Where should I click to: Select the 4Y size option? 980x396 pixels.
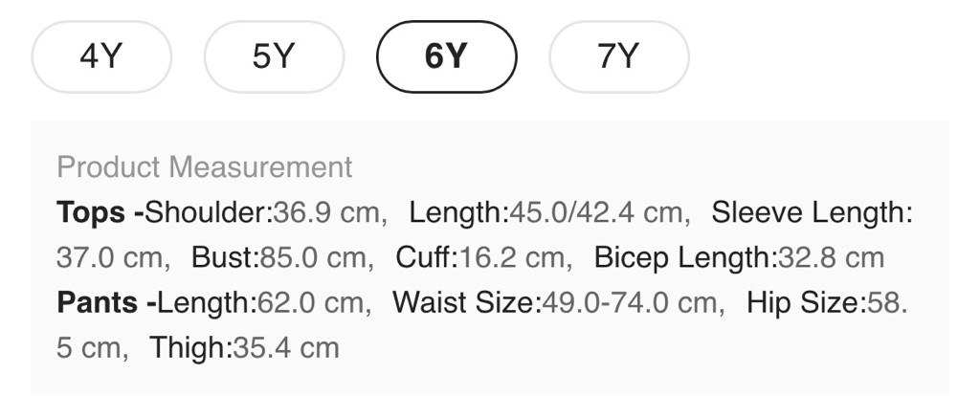(x=101, y=57)
